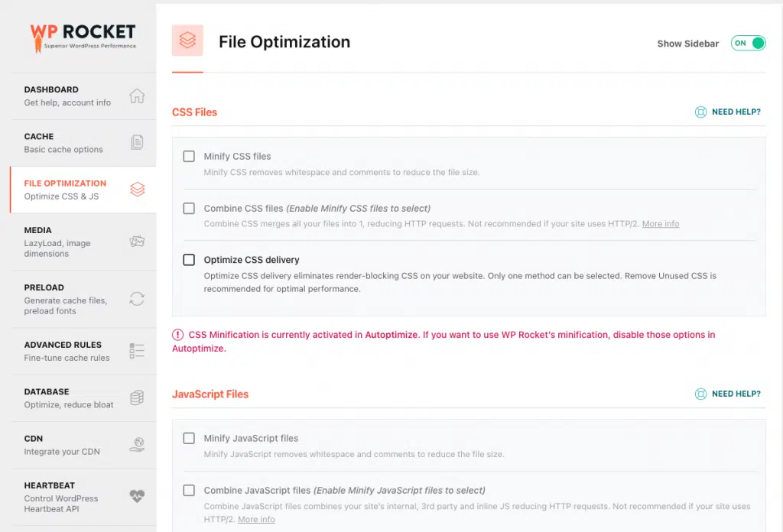783x532 pixels.
Task: Click the 'CSS Minification is currently activated' warning text
Action: (444, 342)
